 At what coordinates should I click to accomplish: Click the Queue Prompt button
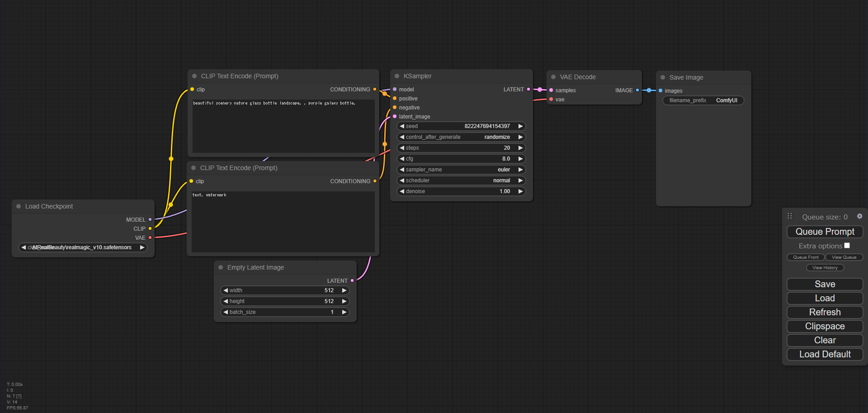pos(825,232)
